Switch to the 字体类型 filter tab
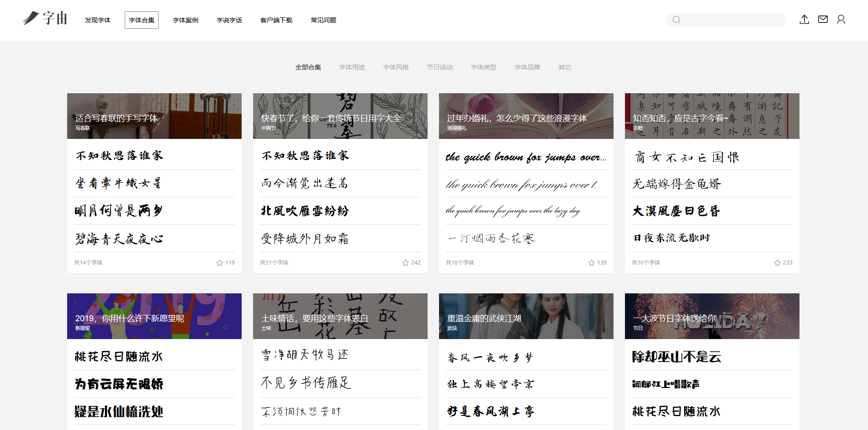The width and height of the screenshot is (868, 430). click(484, 67)
